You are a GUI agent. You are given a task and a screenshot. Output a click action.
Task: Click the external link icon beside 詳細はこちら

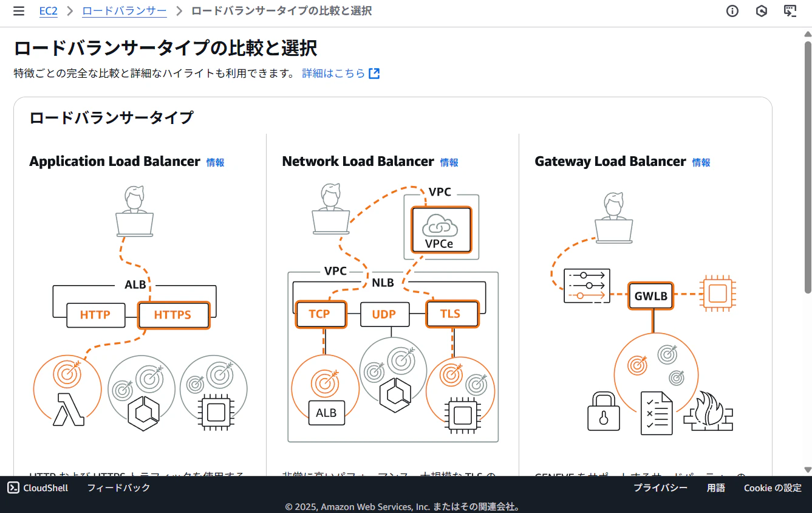pyautogui.click(x=375, y=74)
